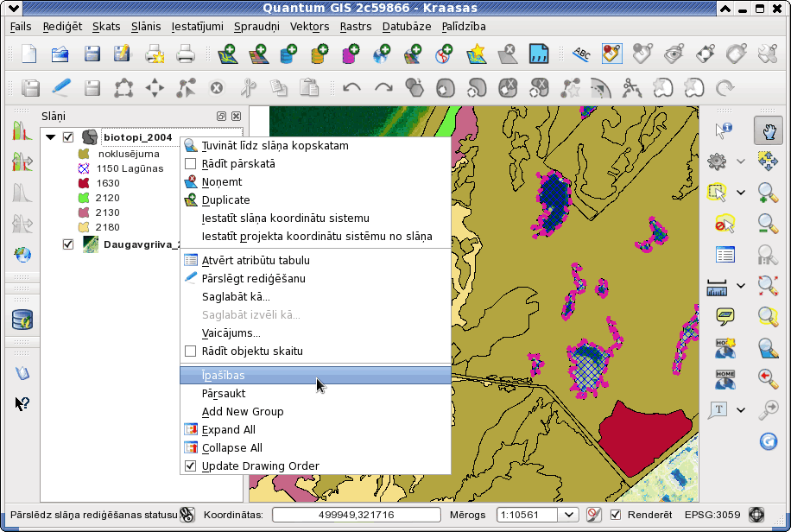Open the Rastrs menu
The image size is (791, 532).
click(x=355, y=27)
